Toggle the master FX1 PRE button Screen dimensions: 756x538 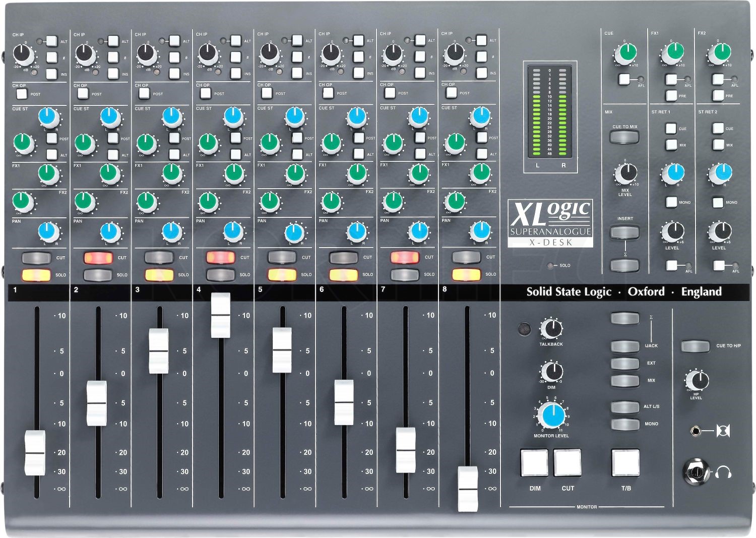coord(671,95)
